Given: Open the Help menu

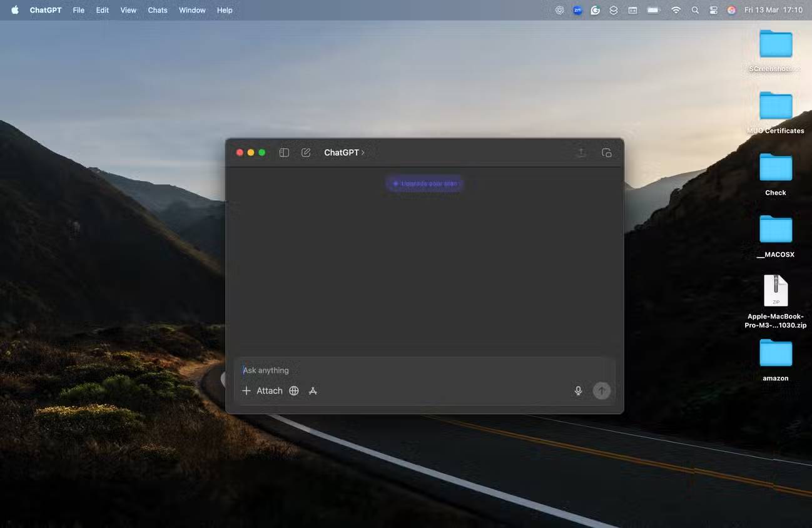Looking at the screenshot, I should point(225,10).
